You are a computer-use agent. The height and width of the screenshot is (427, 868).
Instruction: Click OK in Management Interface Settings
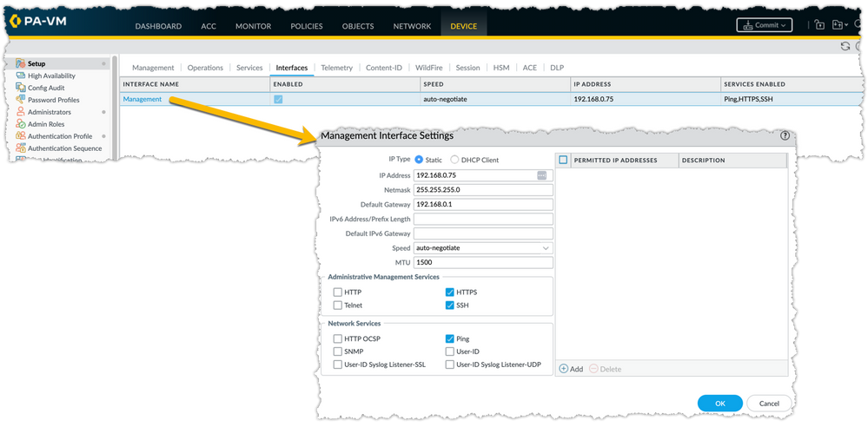[x=720, y=404]
